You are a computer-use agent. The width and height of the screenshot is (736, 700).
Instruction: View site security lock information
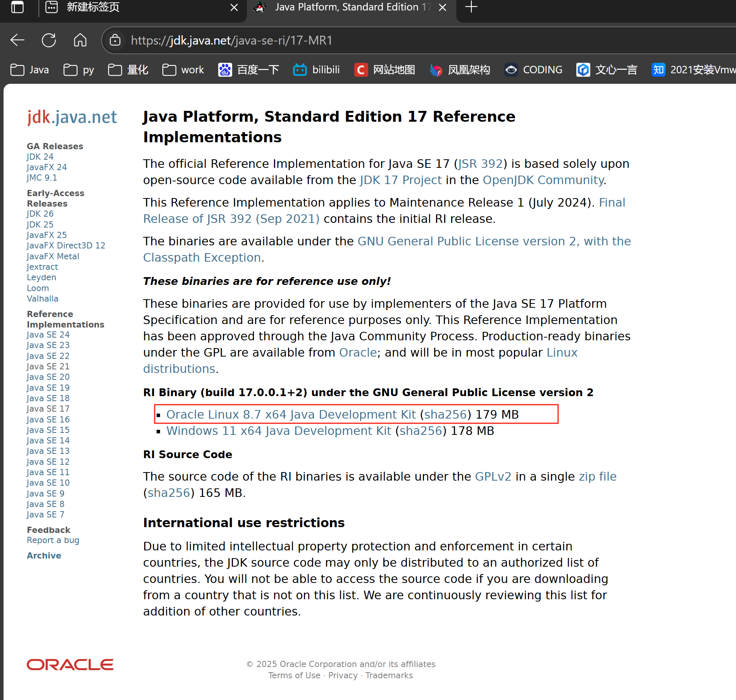tap(115, 40)
